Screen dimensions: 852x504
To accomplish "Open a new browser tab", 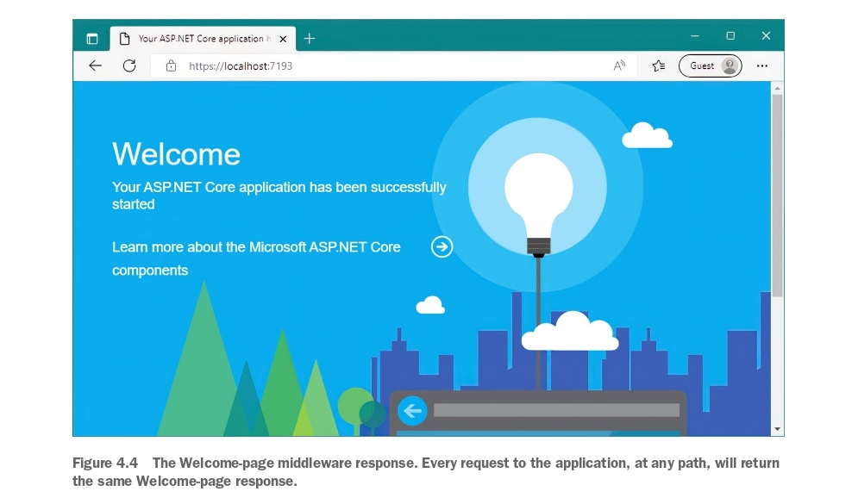I will (x=310, y=39).
